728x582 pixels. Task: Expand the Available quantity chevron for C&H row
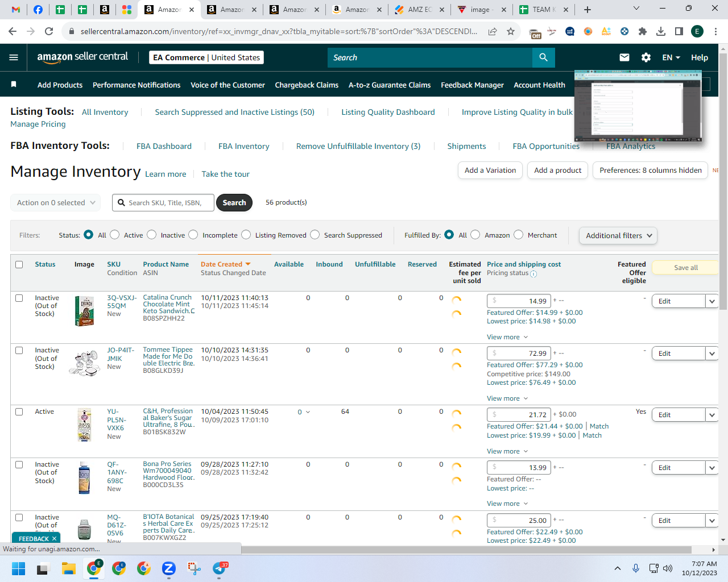(308, 412)
